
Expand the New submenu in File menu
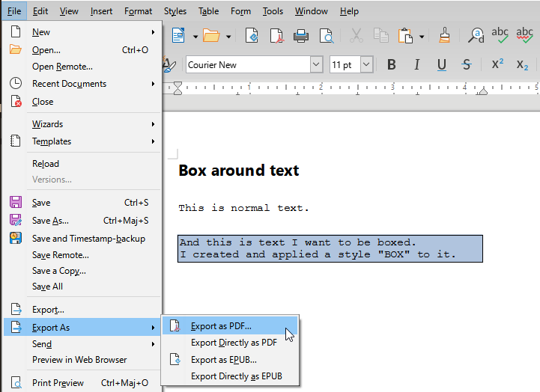[82, 32]
